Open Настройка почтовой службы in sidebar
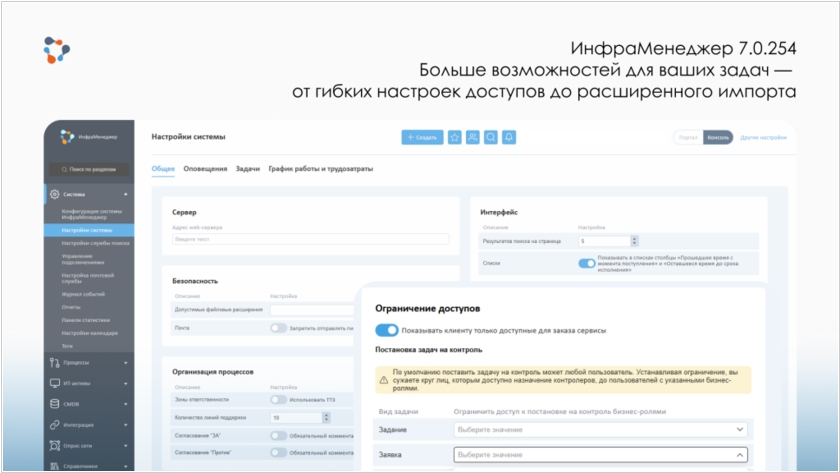 click(88, 278)
